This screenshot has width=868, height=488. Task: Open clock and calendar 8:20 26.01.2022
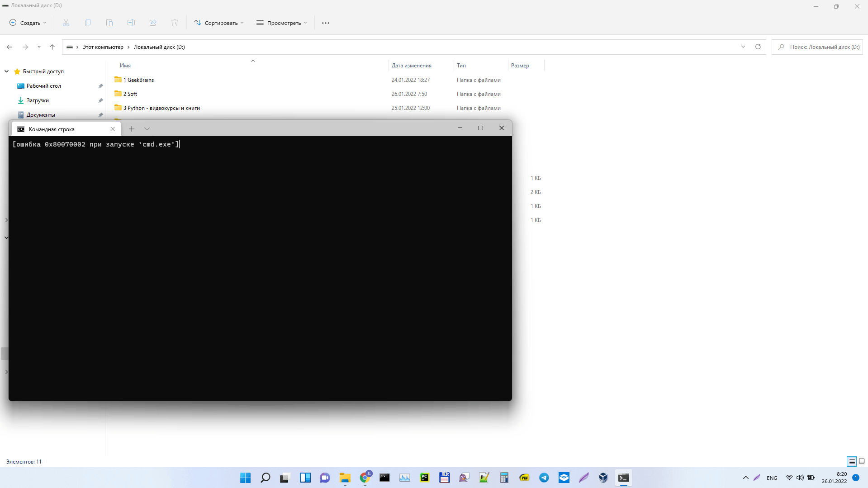(x=835, y=478)
